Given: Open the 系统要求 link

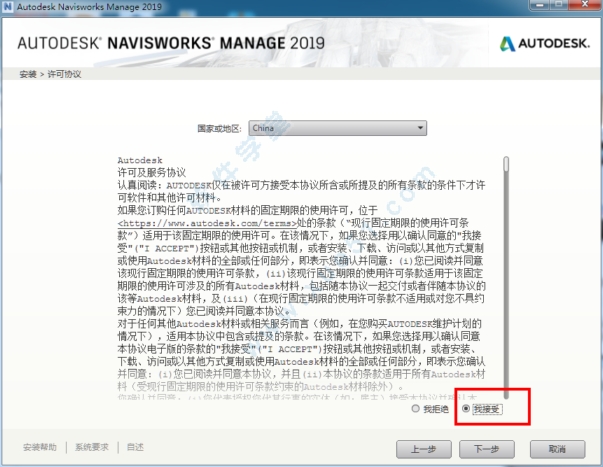Looking at the screenshot, I should [92, 447].
